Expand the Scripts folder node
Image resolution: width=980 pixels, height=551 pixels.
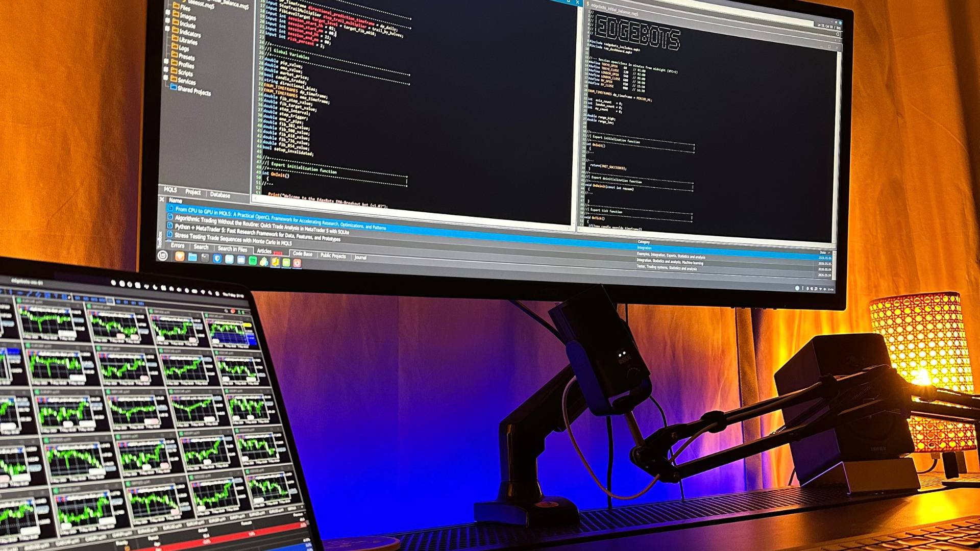click(x=166, y=69)
